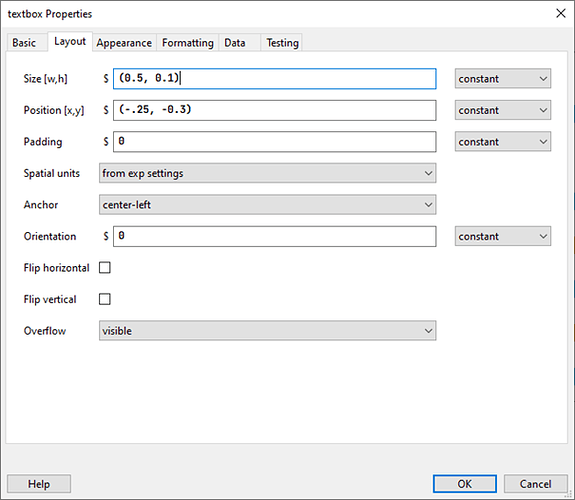Image resolution: width=575 pixels, height=500 pixels.
Task: Close the textbox Properties dialog
Action: (560, 14)
